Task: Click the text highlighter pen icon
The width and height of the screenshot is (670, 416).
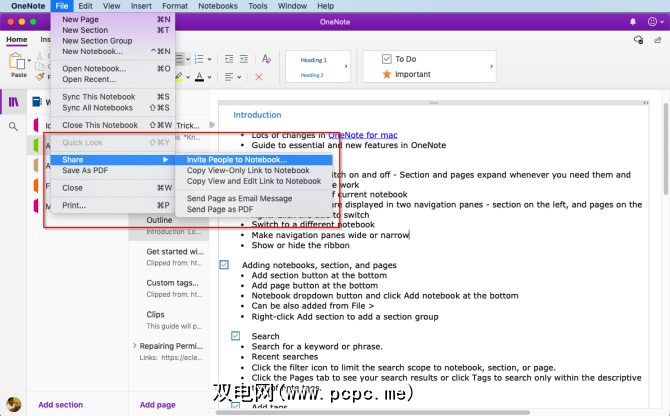Action: point(180,77)
